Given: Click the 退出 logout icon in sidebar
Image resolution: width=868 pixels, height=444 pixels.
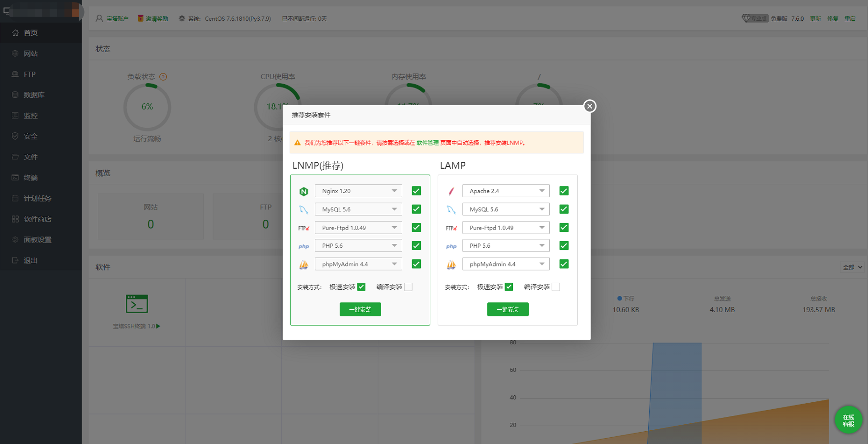Looking at the screenshot, I should point(15,260).
